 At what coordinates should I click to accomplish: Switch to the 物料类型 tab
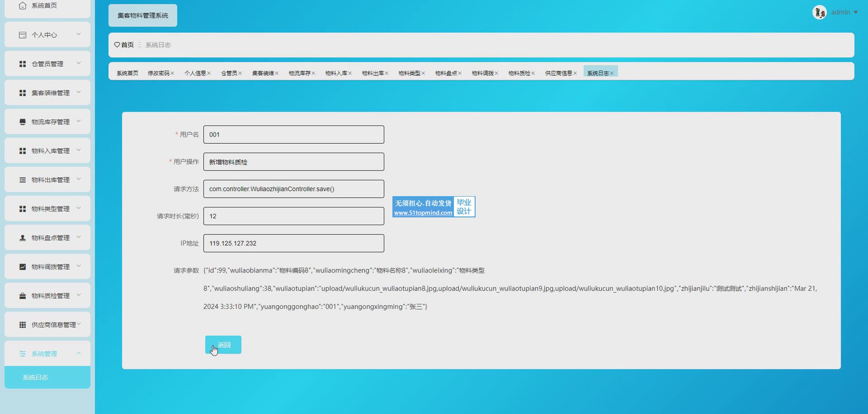point(409,73)
